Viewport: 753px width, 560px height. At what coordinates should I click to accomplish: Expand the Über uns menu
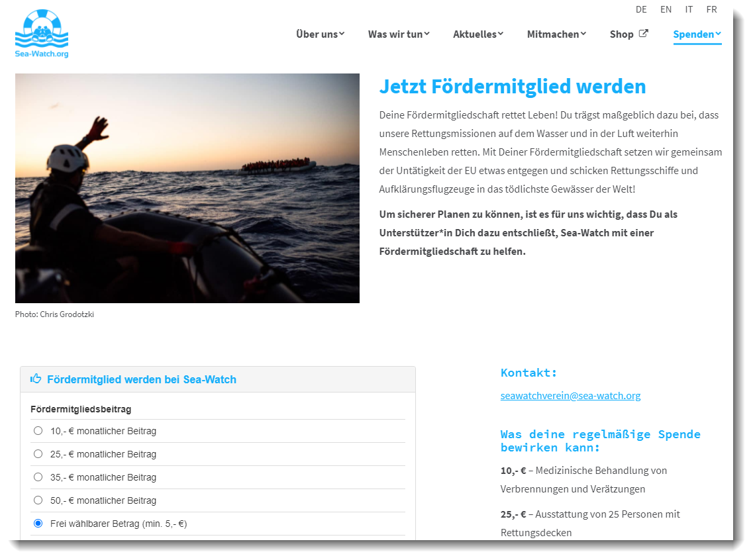[320, 34]
